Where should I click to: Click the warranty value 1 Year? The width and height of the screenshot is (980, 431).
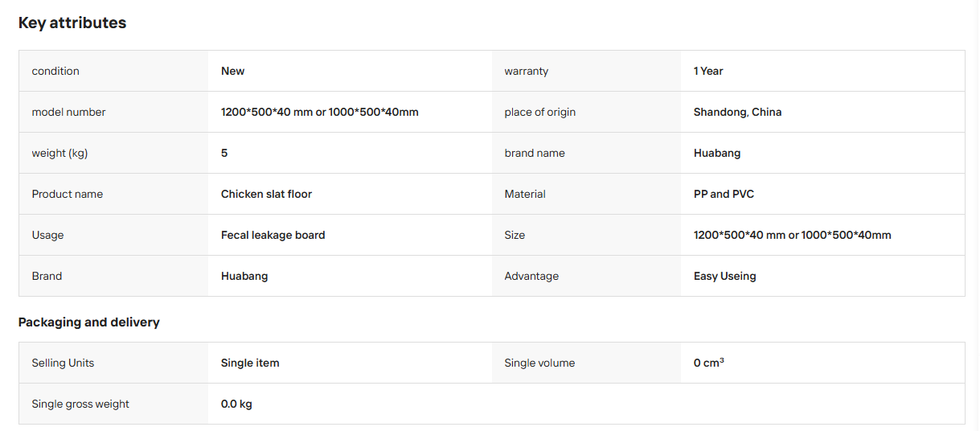708,71
